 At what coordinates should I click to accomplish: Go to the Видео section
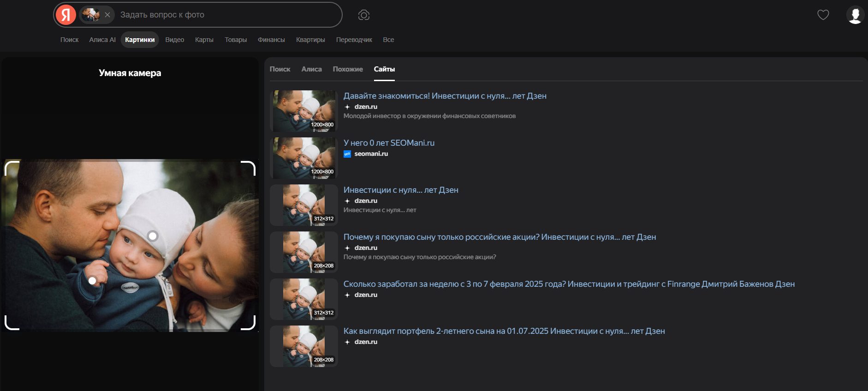(x=174, y=40)
